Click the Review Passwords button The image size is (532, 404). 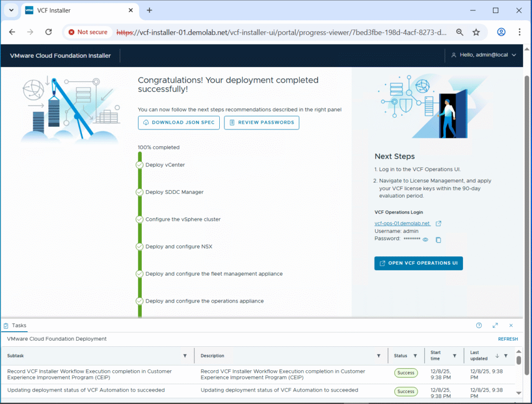[261, 123]
